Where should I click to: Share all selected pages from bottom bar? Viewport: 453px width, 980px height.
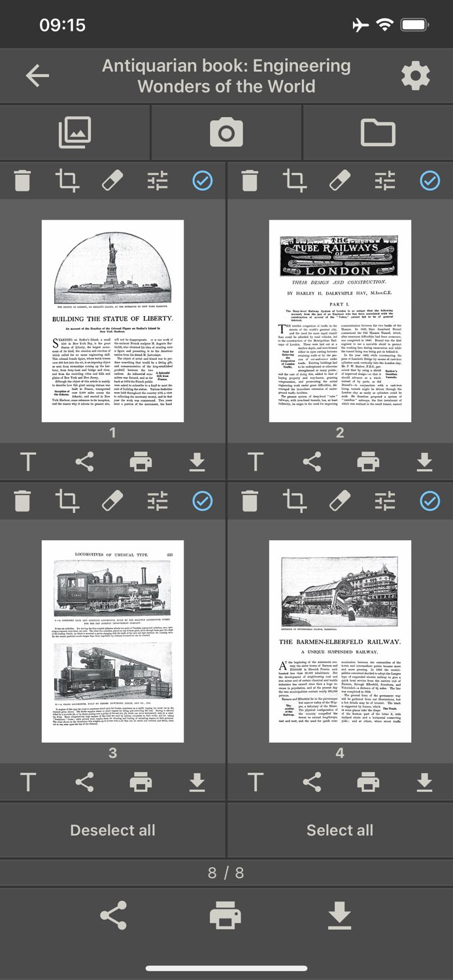113,915
